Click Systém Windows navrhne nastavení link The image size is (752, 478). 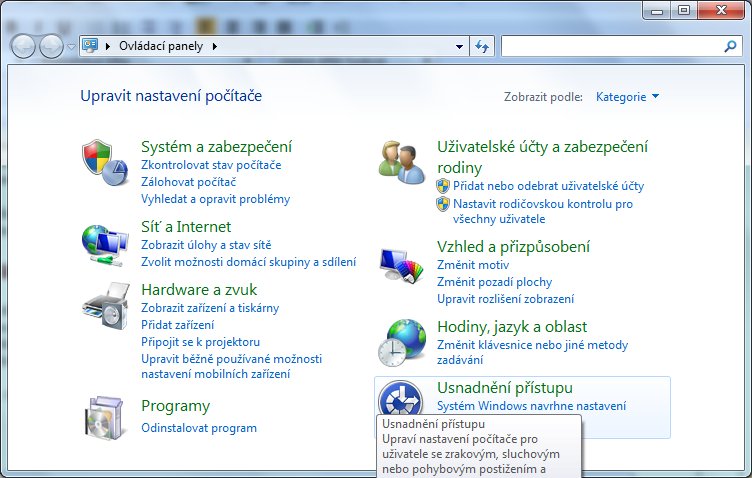(x=531, y=406)
